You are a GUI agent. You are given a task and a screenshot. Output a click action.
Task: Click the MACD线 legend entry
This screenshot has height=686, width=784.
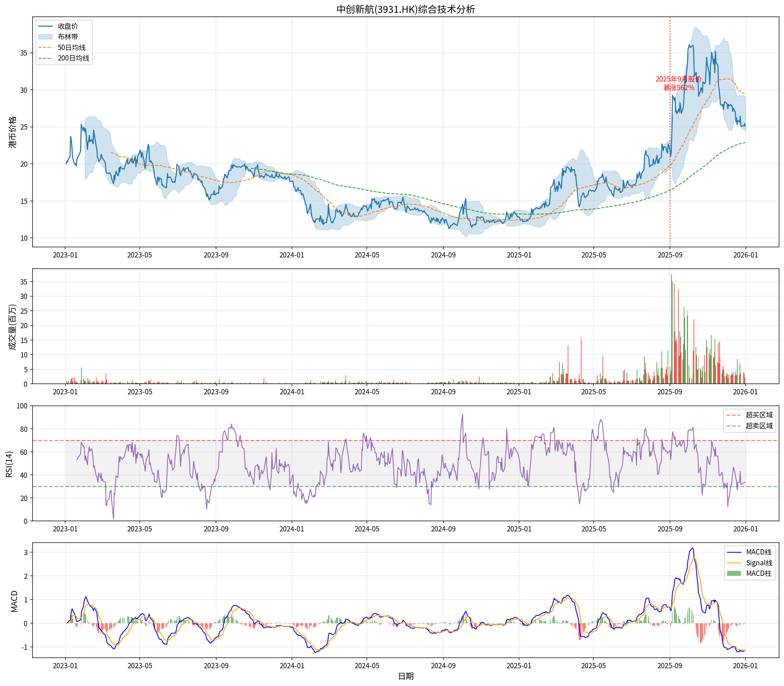tap(758, 552)
